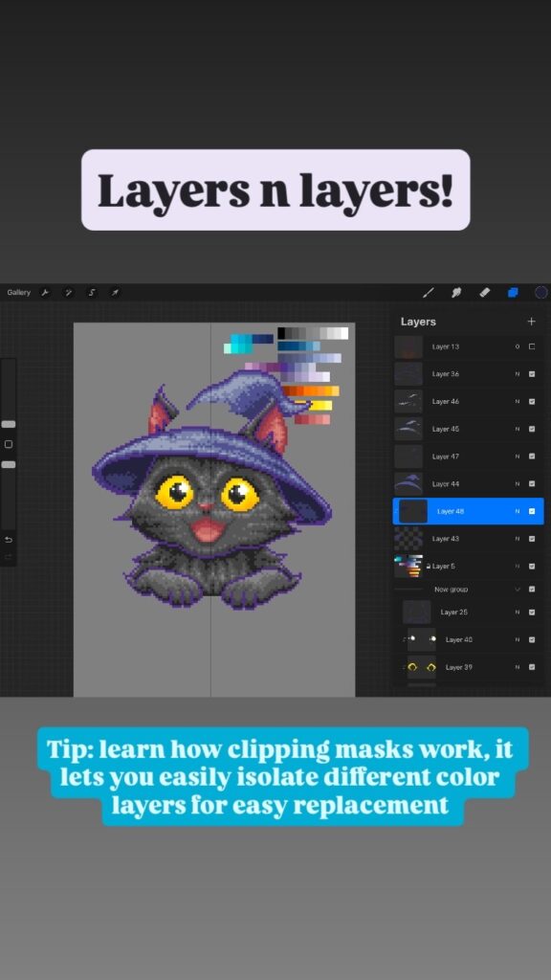Click the Layer 39 eyes thumbnail

coord(422,667)
